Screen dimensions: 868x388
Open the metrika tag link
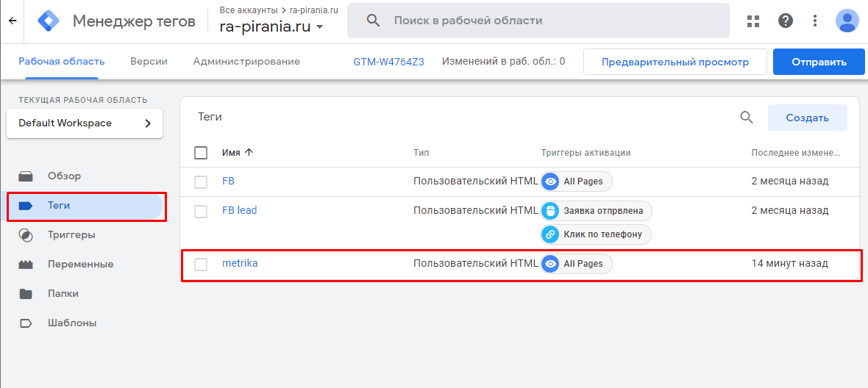click(240, 264)
